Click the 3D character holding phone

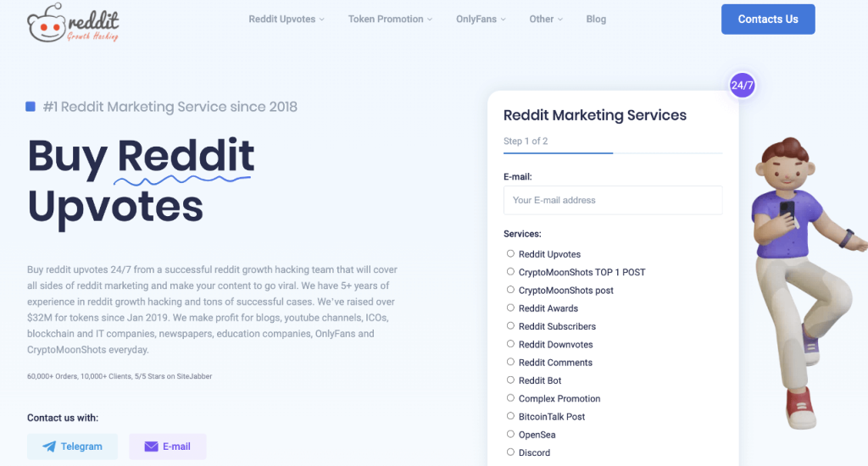(x=804, y=282)
